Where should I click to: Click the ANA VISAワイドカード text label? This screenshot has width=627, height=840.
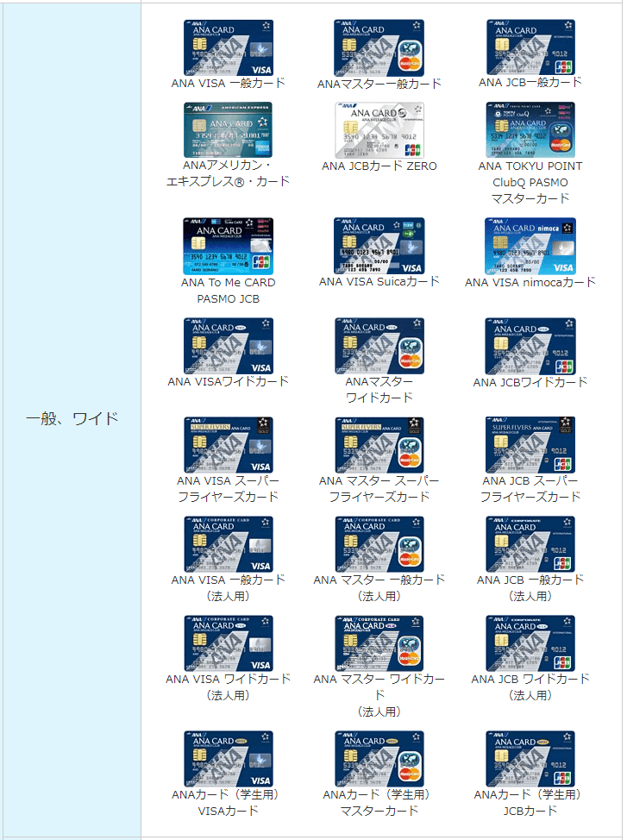coord(228,381)
